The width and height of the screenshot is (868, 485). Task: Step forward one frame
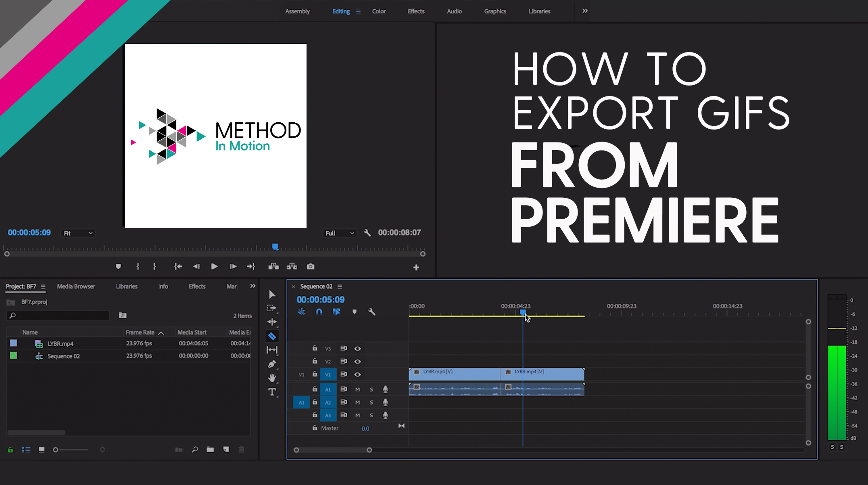(x=233, y=267)
